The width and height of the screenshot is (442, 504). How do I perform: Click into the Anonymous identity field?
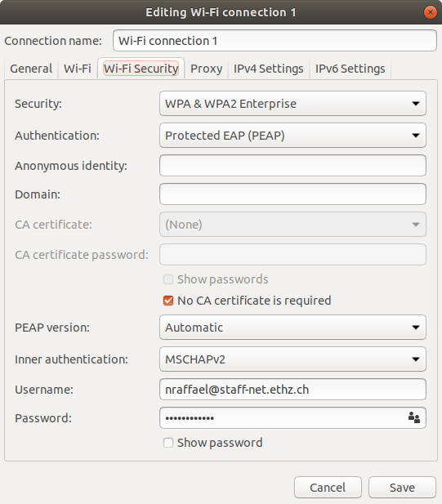[x=292, y=166]
